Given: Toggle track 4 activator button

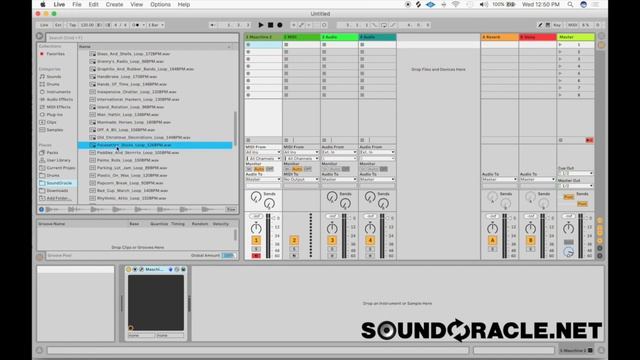Looking at the screenshot, I should [x=370, y=240].
